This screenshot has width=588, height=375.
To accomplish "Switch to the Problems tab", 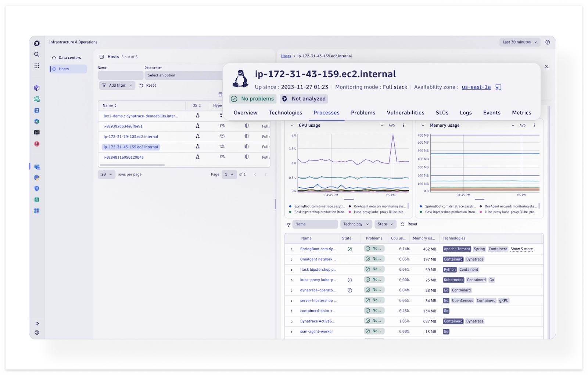I will [363, 113].
